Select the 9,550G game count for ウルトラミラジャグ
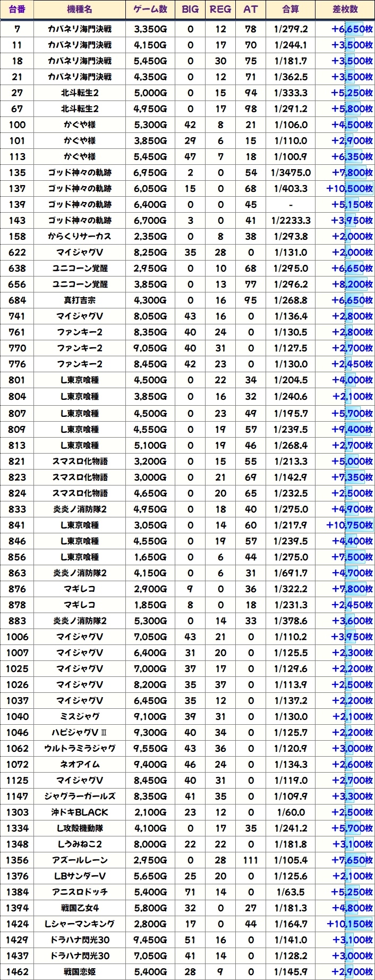The height and width of the screenshot is (980, 375). point(150,749)
